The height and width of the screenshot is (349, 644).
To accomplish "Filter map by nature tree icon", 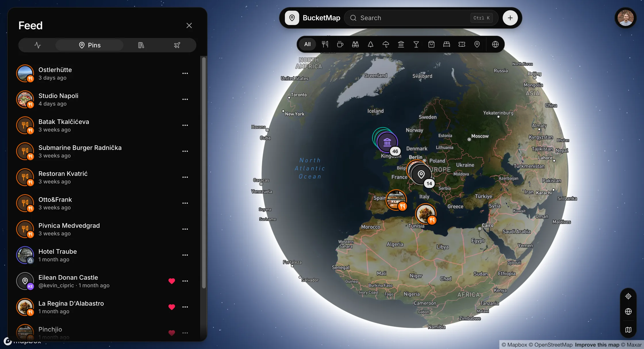I will [371, 44].
